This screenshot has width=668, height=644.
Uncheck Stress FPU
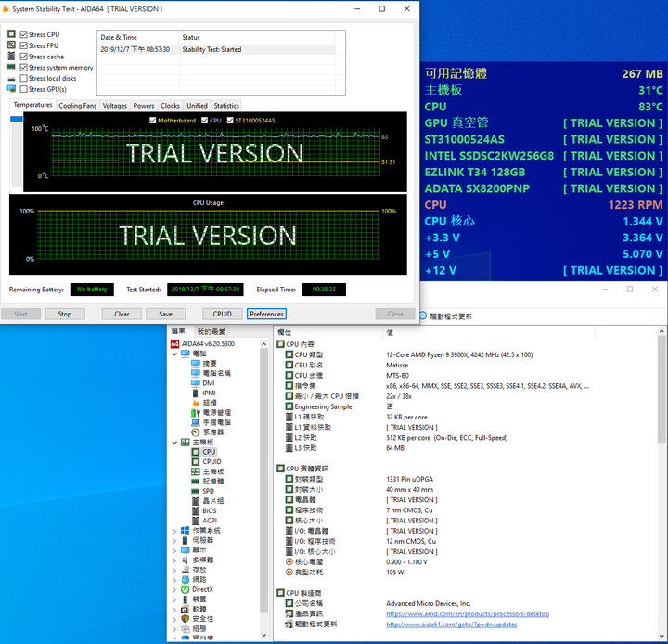tap(24, 45)
